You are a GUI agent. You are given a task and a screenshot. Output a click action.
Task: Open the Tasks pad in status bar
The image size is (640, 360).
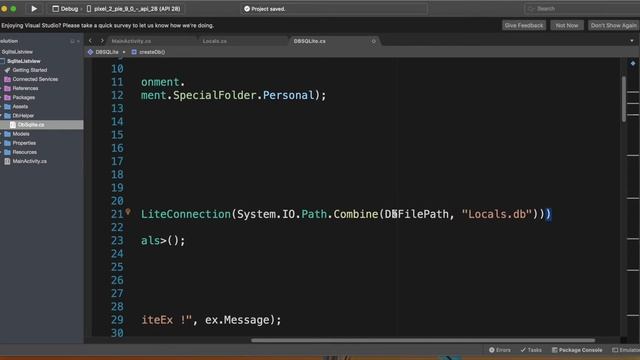coord(531,350)
